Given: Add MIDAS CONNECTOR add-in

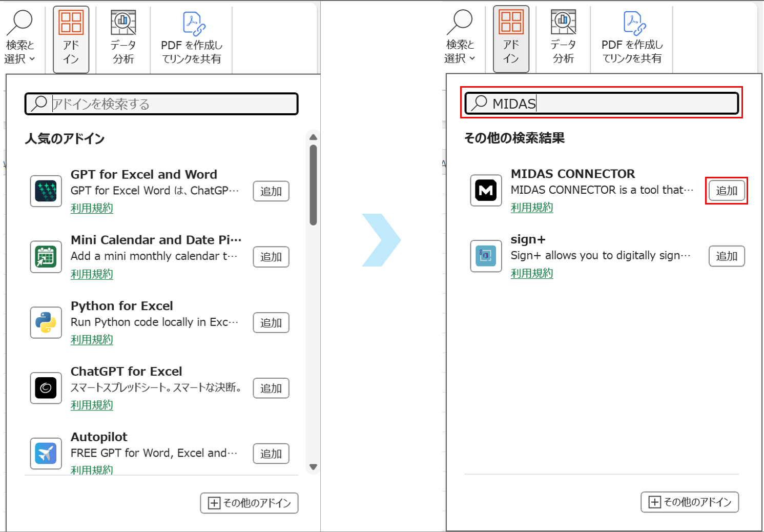Looking at the screenshot, I should pyautogui.click(x=727, y=191).
